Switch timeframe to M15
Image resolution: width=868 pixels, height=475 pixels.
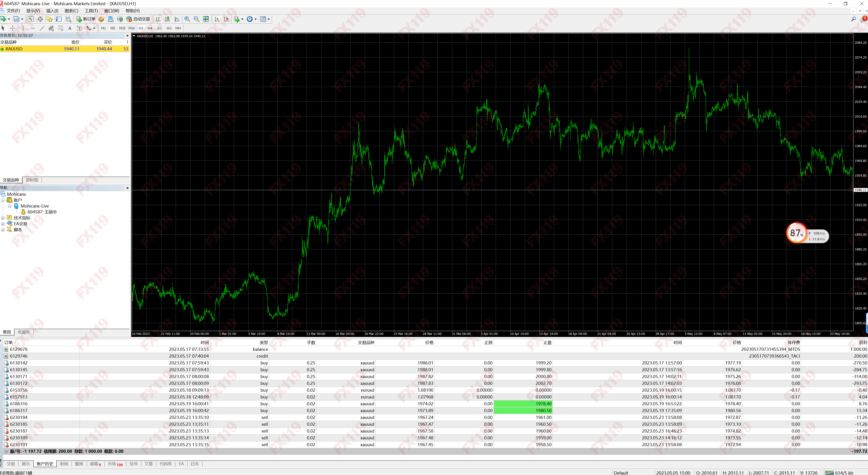point(122,28)
